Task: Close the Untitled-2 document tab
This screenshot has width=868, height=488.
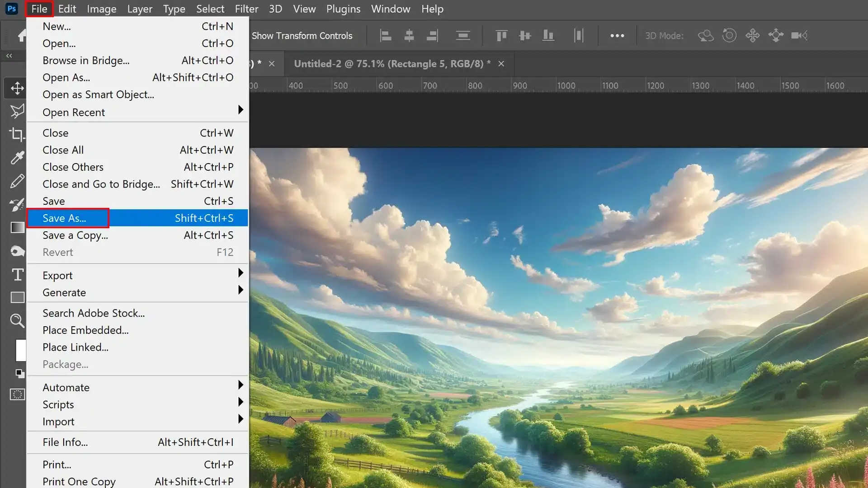Action: (501, 64)
